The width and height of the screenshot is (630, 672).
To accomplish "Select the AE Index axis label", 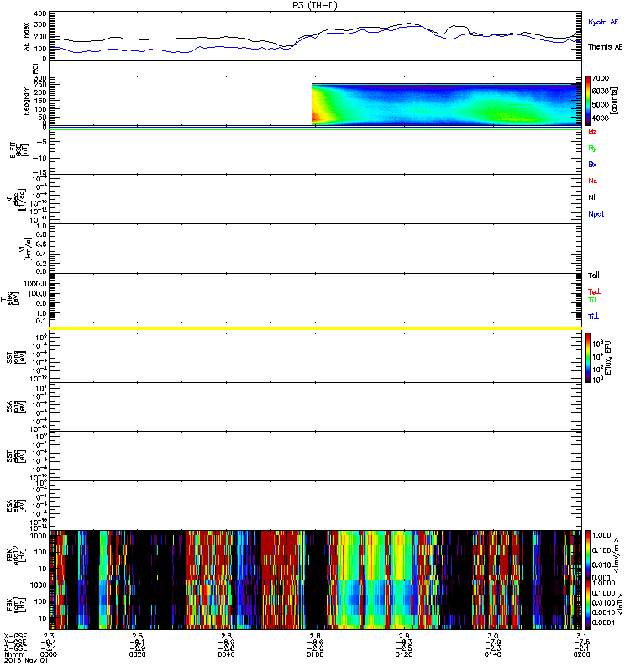I will click(x=27, y=37).
